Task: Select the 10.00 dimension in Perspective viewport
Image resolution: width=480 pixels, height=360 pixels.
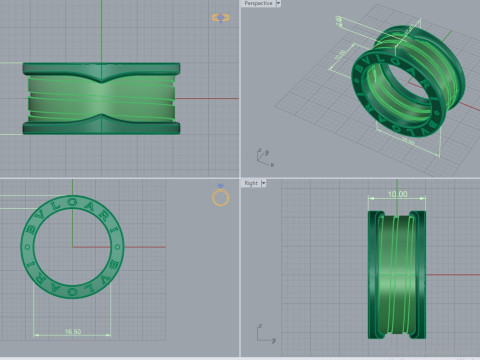Action: click(341, 55)
